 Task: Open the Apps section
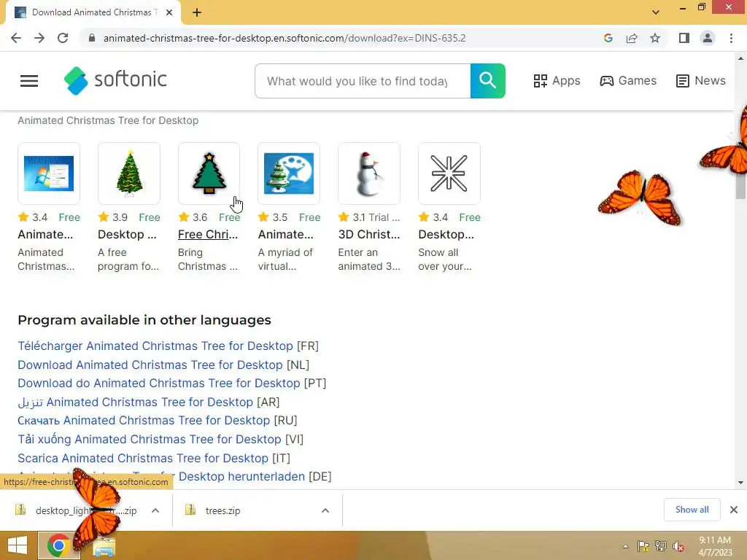tap(557, 81)
